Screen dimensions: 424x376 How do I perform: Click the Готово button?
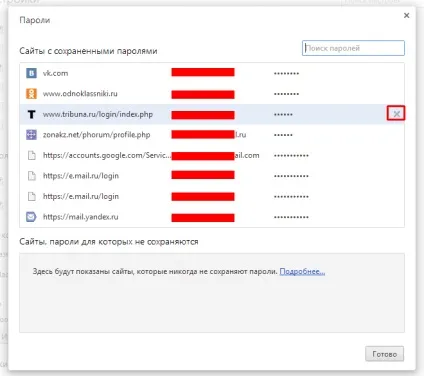click(x=384, y=354)
